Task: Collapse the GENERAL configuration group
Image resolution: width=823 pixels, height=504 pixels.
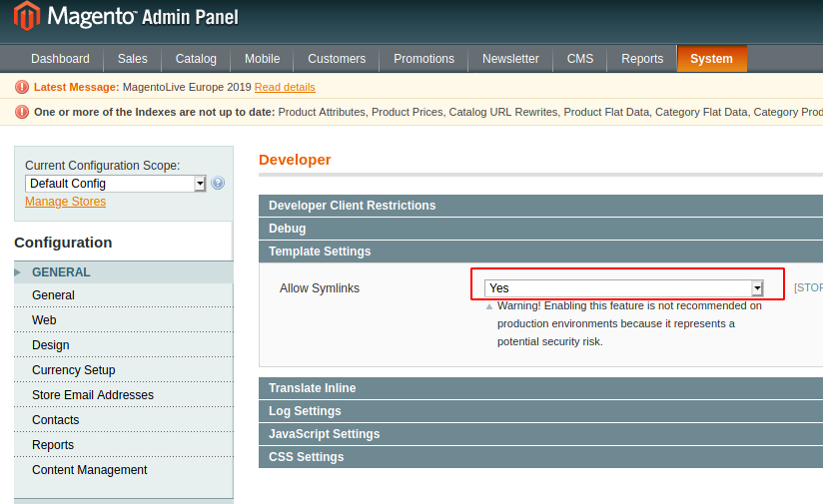Action: [x=123, y=272]
